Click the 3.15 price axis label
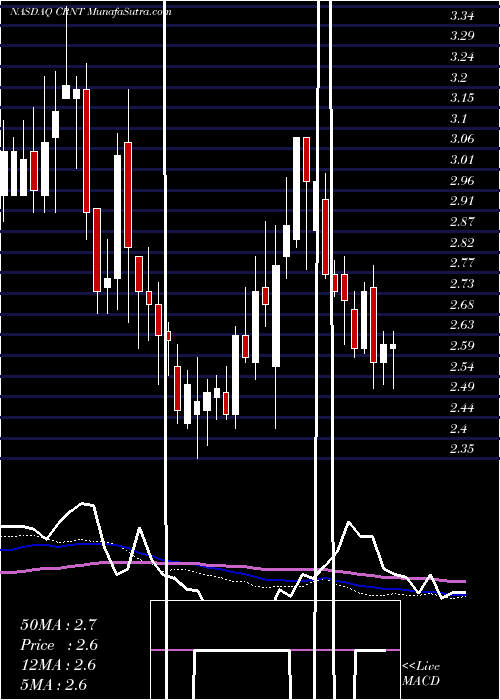 coord(462,98)
